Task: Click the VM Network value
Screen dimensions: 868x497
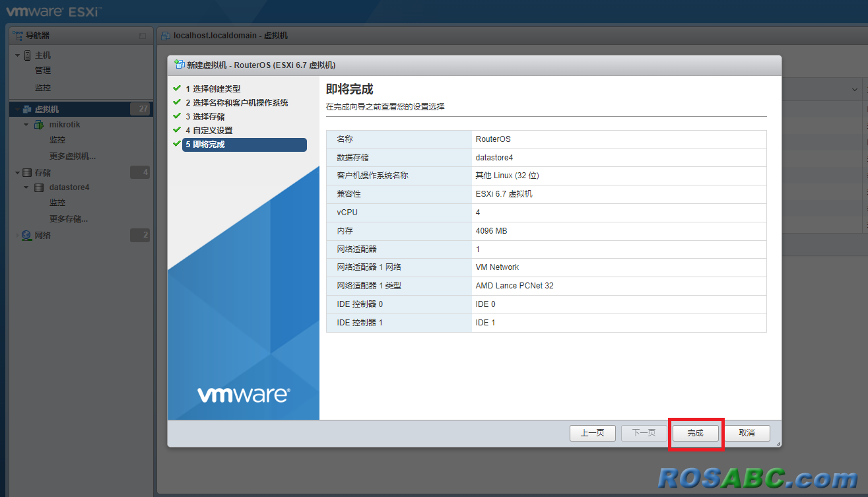Action: [x=497, y=267]
